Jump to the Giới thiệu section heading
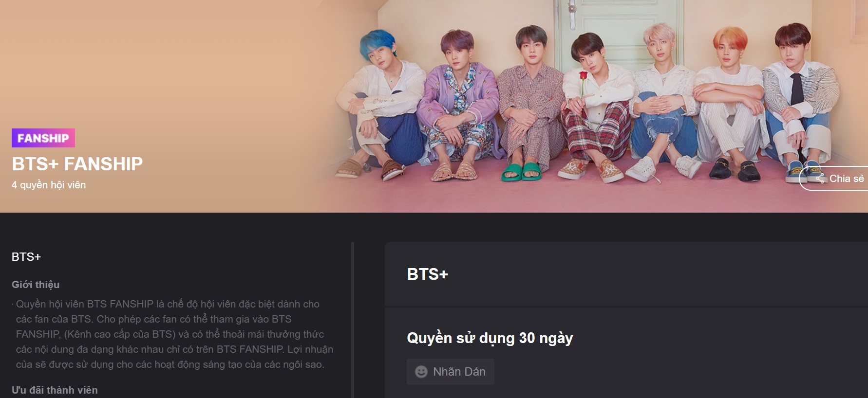The width and height of the screenshot is (868, 398). point(36,285)
